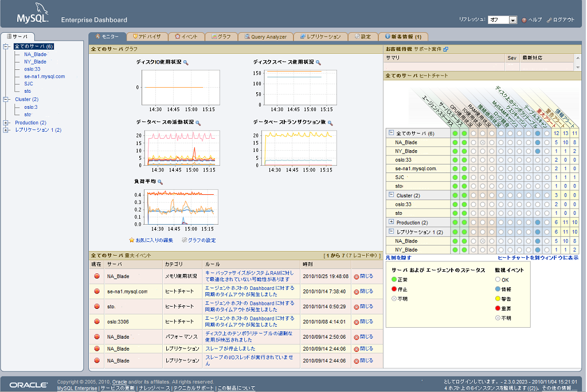This screenshot has height=392, width=587.
Task: Click magnifier beside database transactions graph
Action: (x=330, y=123)
